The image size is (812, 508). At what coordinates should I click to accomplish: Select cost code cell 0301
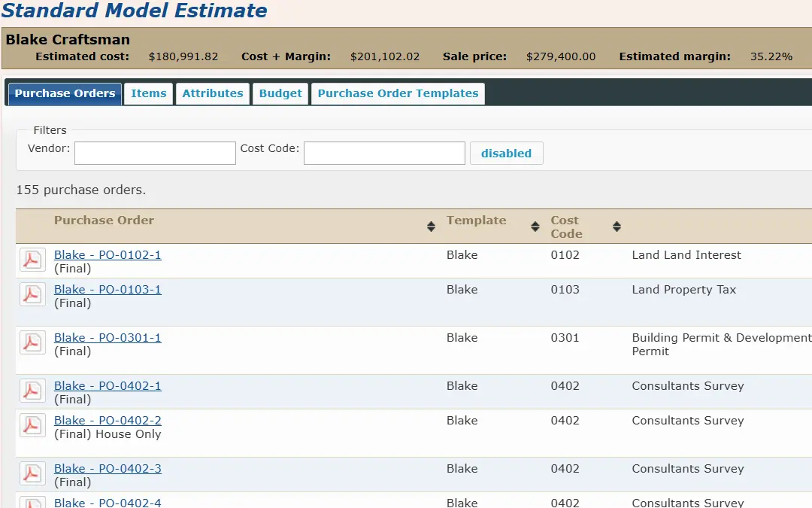tap(565, 338)
